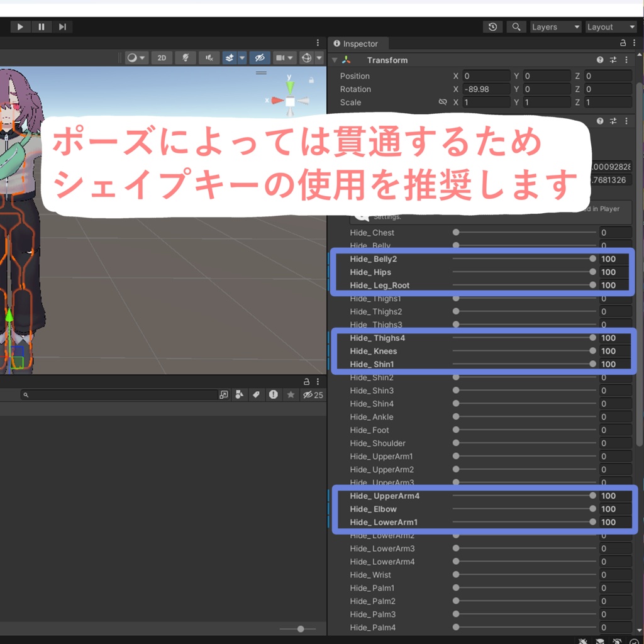
Task: Select Hide_Leg_Root blendshape label
Action: (379, 286)
